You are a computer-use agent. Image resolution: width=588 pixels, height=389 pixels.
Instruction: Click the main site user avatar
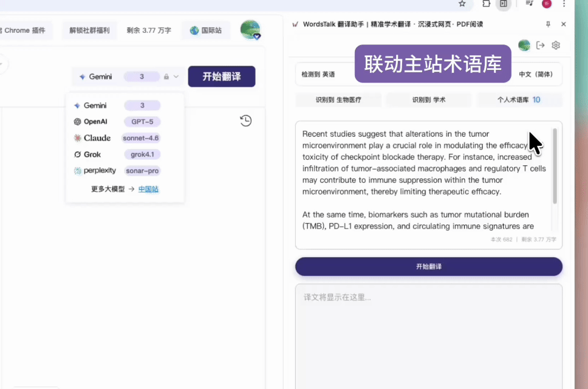click(x=250, y=30)
